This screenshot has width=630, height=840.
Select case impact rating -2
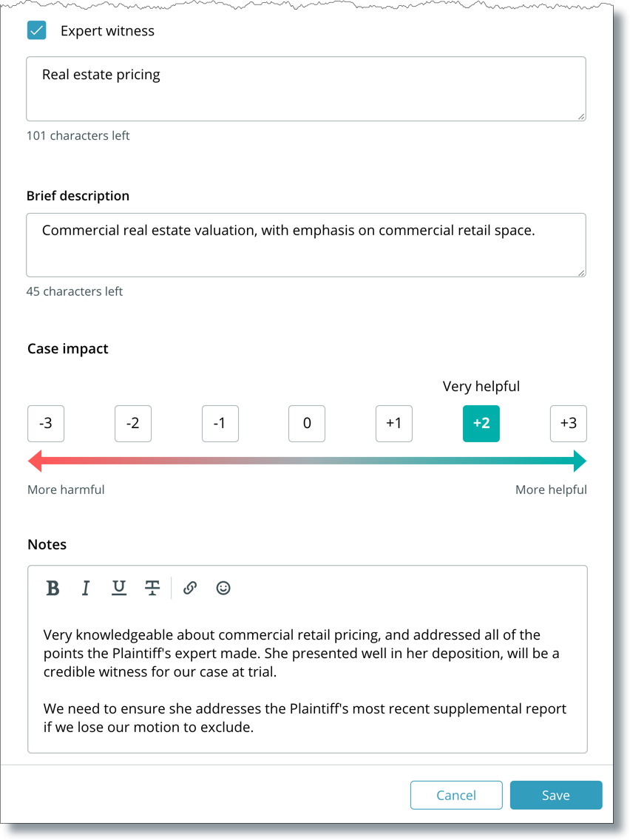[x=133, y=424]
